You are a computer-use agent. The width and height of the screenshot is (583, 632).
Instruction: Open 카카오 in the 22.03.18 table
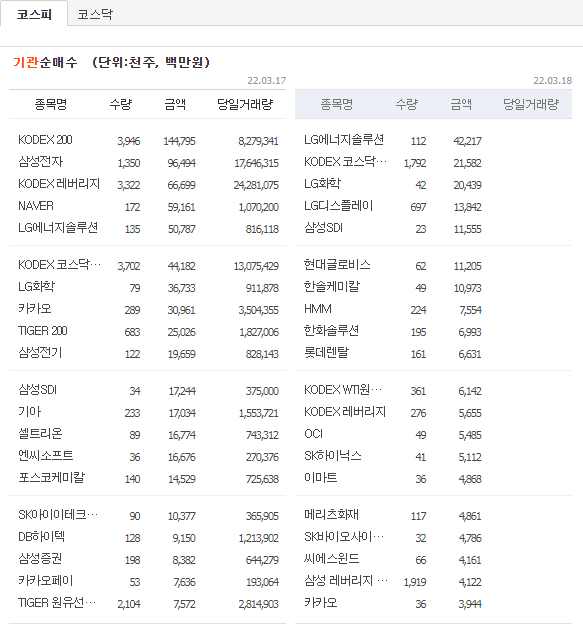pos(321,603)
